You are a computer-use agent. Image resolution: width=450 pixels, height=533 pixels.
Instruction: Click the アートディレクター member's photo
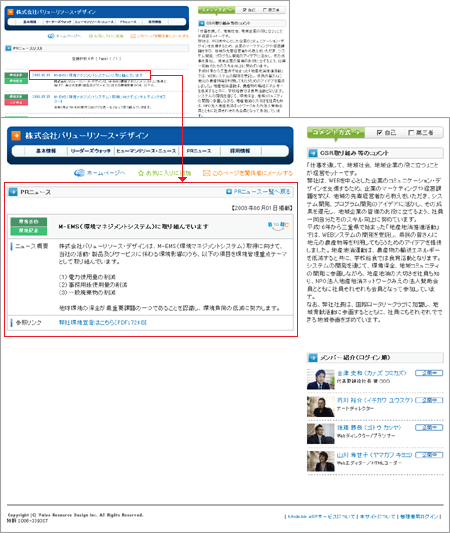coord(321,407)
